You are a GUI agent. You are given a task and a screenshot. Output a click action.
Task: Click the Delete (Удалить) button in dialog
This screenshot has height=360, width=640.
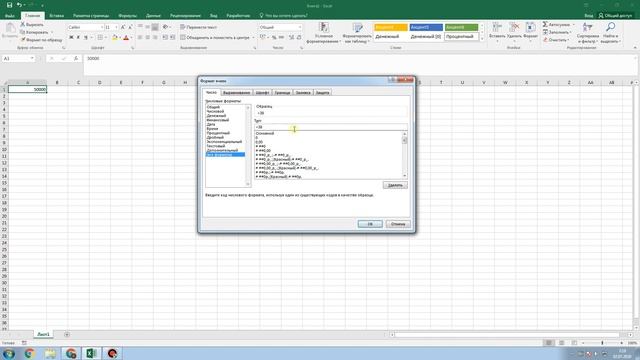pos(395,185)
